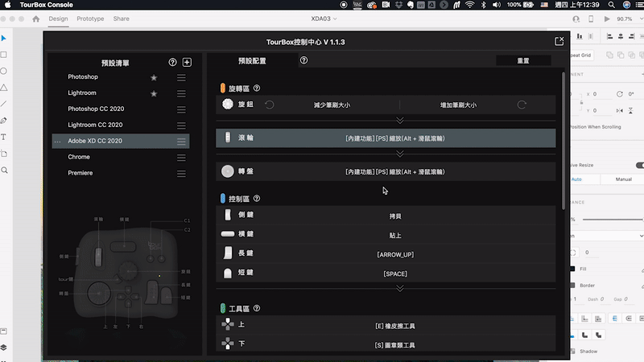644x362 pixels.
Task: Select the XD Ellipse tool
Action: 4,71
